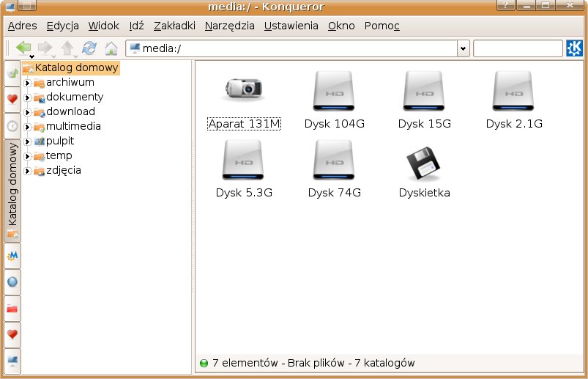Screen dimensions: 588x379
Task: Open the Dyskietka floppy icon
Action: (424, 172)
